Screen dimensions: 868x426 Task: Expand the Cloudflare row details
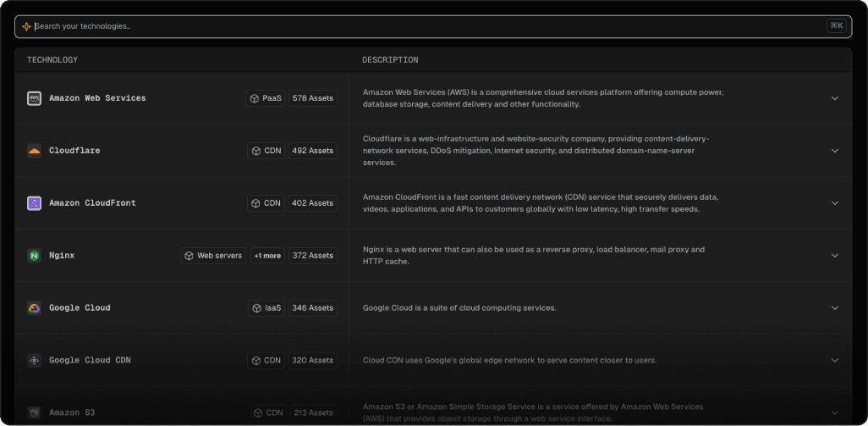click(x=834, y=151)
